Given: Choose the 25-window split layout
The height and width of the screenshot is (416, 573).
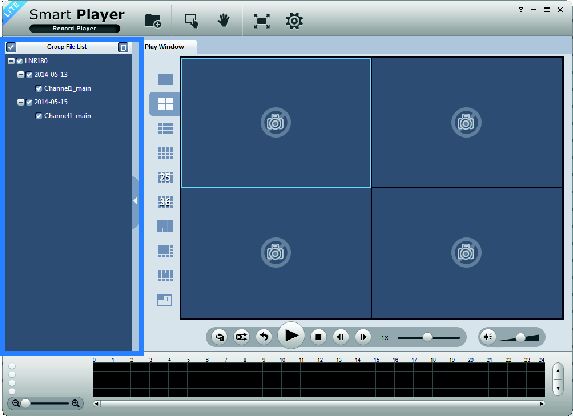Looking at the screenshot, I should coord(165,177).
